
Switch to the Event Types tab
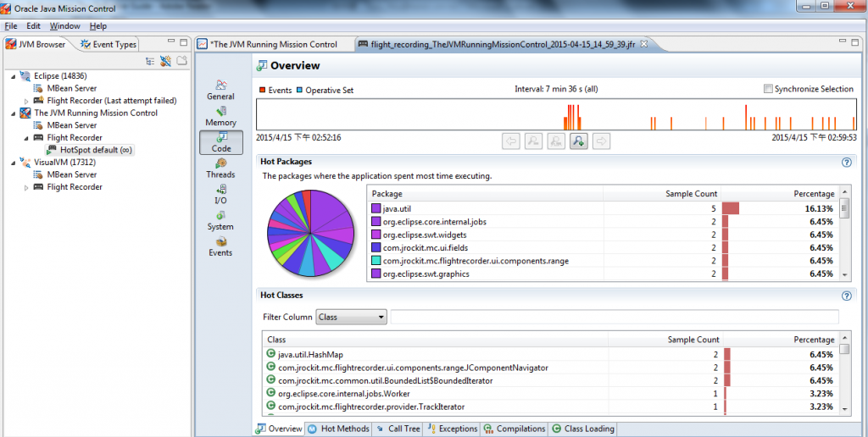[108, 44]
